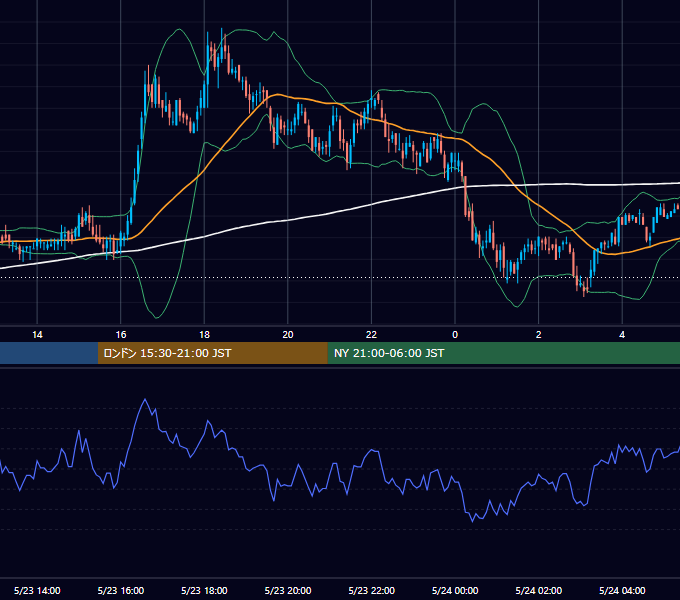Screen dimensions: 680x600
Task: Click the time axis label 0
Action: pos(455,335)
